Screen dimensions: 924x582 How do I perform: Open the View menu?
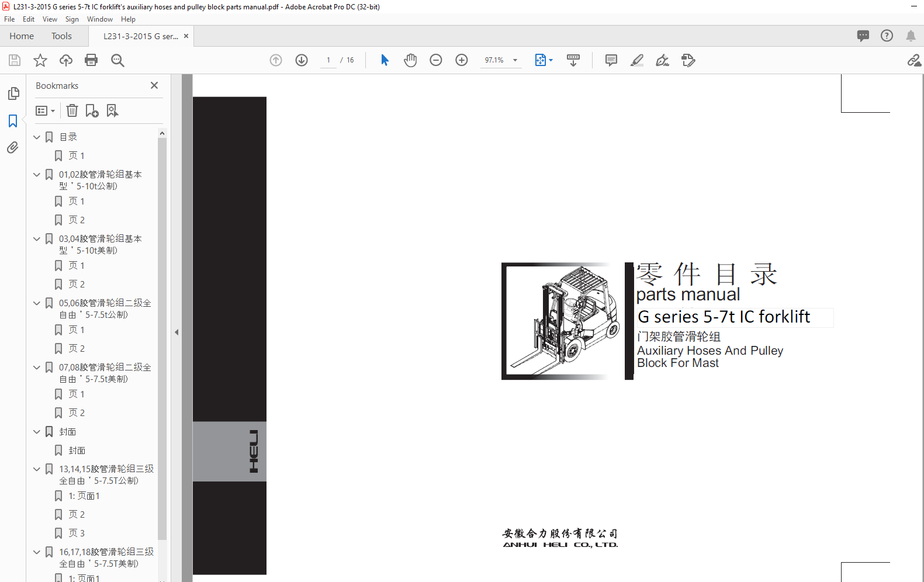(50, 19)
